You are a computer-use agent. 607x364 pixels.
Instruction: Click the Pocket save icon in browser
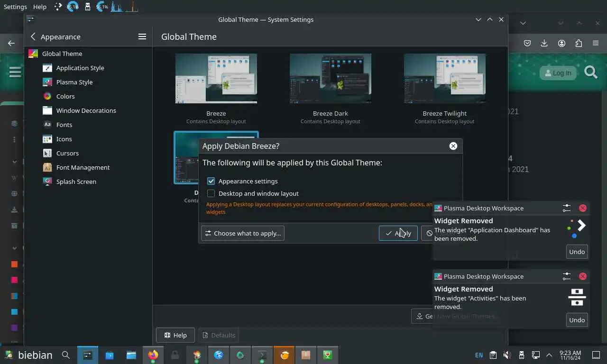click(527, 43)
